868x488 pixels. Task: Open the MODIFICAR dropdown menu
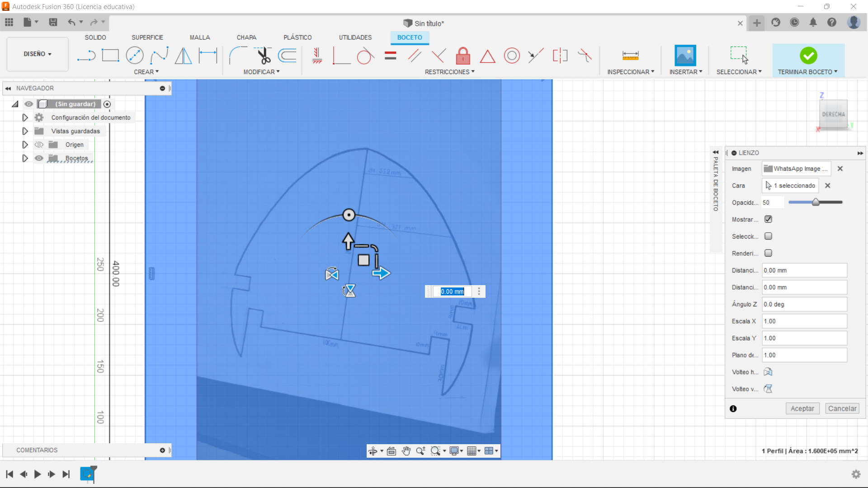pos(261,72)
